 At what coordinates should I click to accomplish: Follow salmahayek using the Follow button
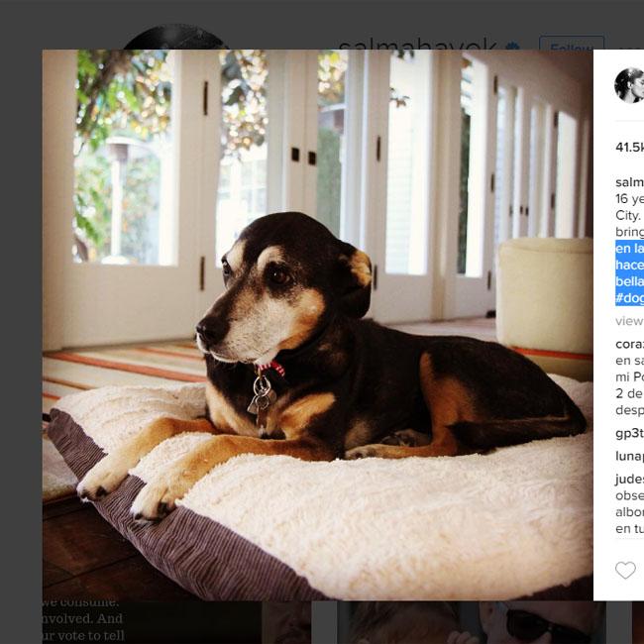(x=572, y=43)
